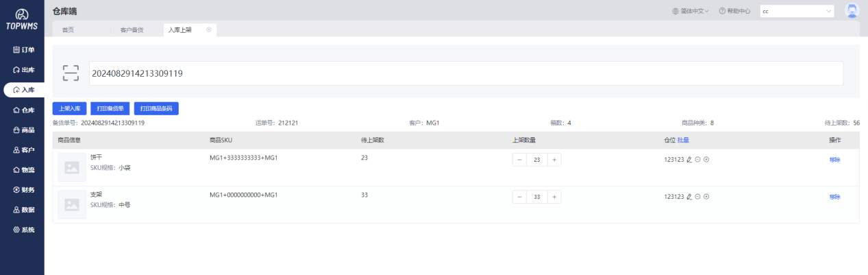
Task: Remove location minus icon in 饼干 row
Action: (x=697, y=160)
